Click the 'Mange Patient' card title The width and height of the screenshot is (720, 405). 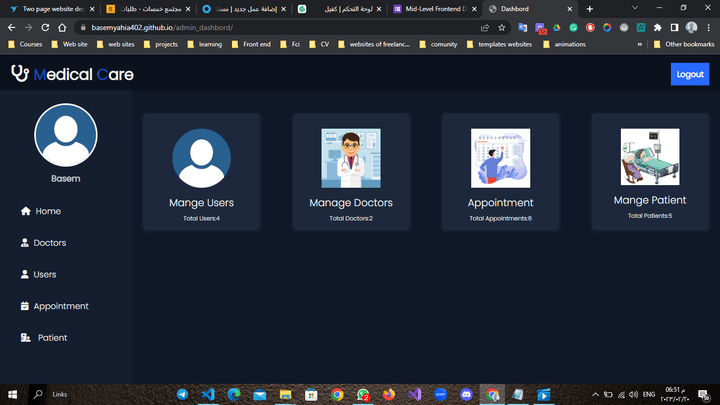650,200
